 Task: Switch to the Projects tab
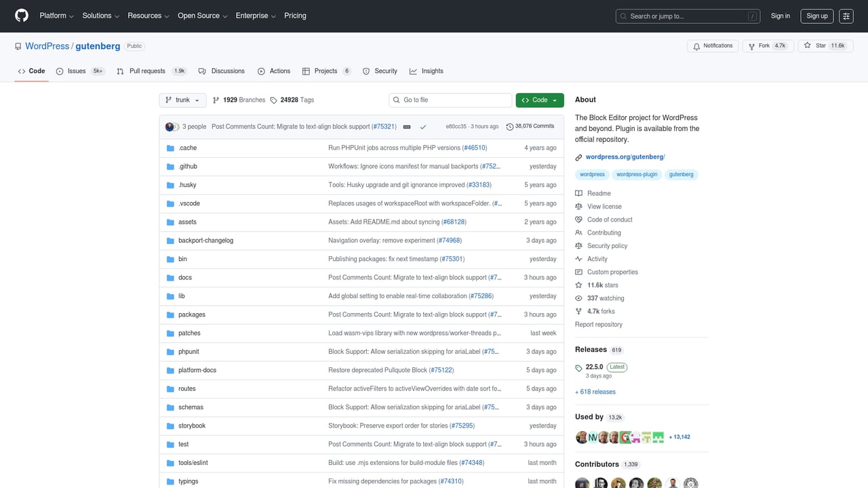[x=326, y=70]
